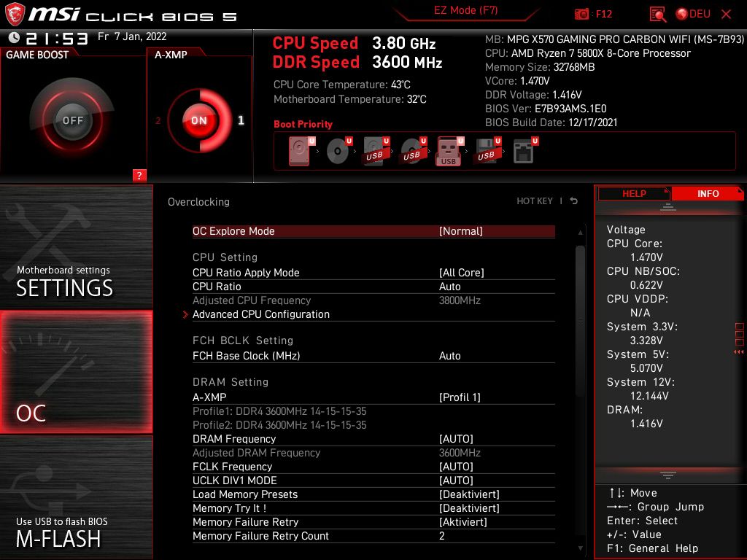Click the 'F1: General Help' hint

(653, 548)
